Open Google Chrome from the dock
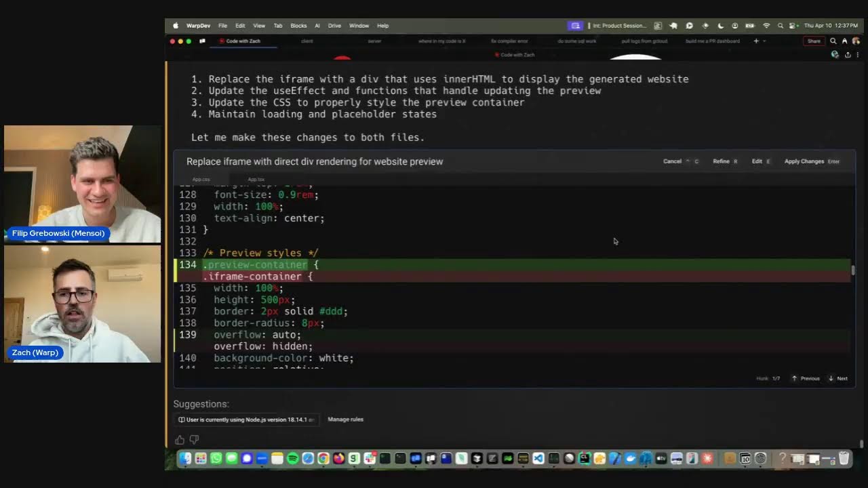 (x=323, y=459)
